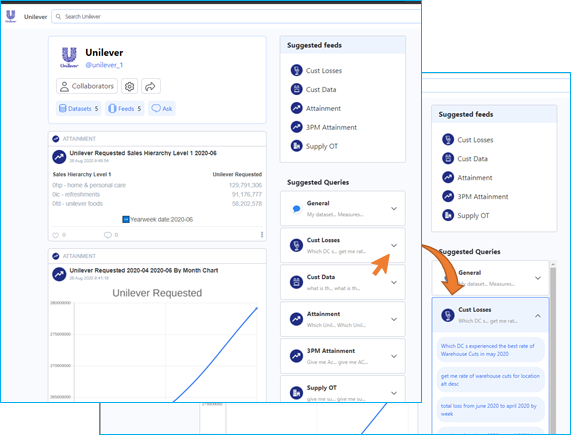
Task: Open the @unilever_1 handle link
Action: 104,65
